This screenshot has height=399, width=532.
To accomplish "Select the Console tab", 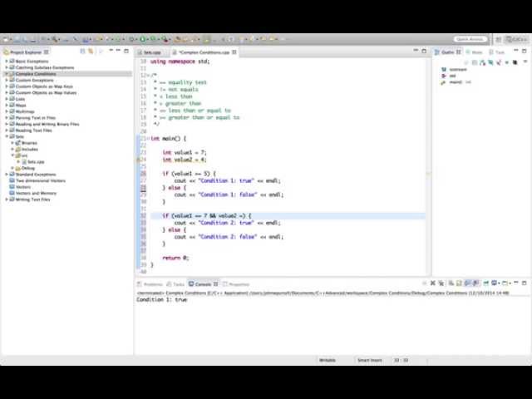I will coord(203,284).
